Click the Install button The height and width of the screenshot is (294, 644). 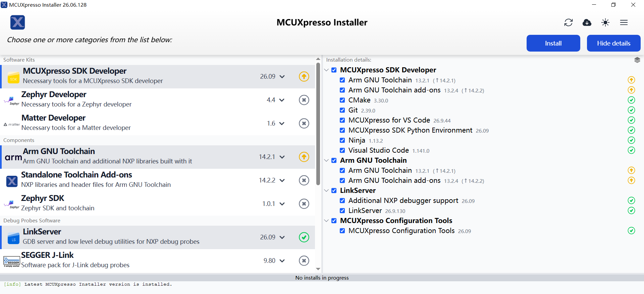pos(553,43)
